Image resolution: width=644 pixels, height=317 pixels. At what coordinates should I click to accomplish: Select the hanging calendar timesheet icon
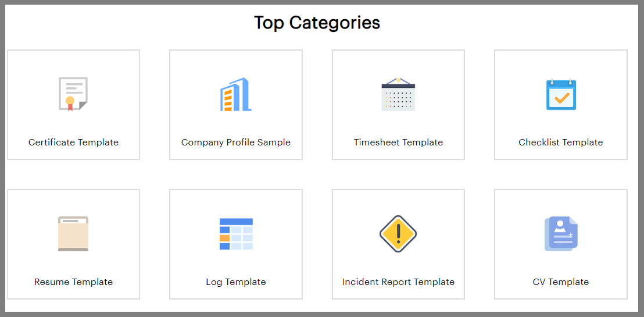pyautogui.click(x=398, y=94)
